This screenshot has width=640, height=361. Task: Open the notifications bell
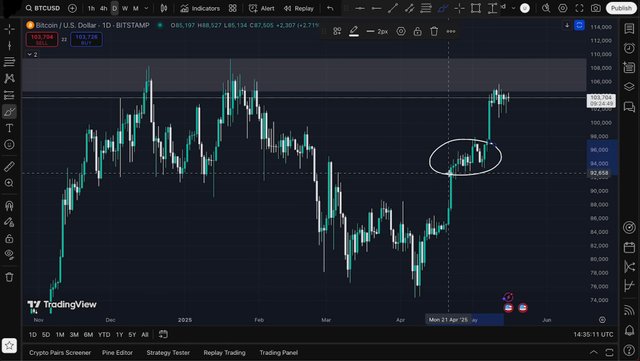pos(629,330)
